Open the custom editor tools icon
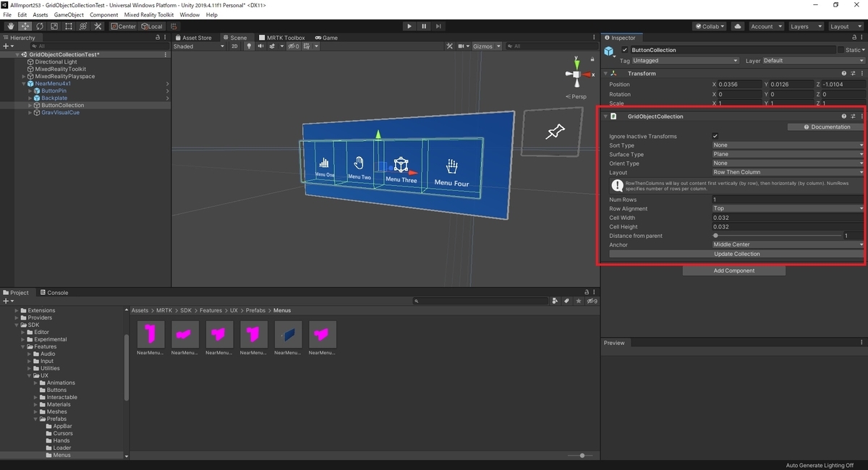The width and height of the screenshot is (868, 470). [97, 26]
